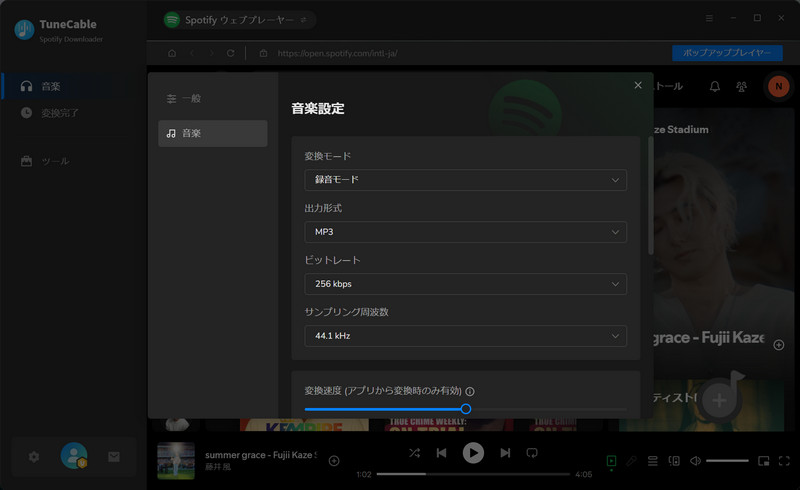The height and width of the screenshot is (490, 800).
Task: Reload the Spotify web page
Action: pos(231,53)
